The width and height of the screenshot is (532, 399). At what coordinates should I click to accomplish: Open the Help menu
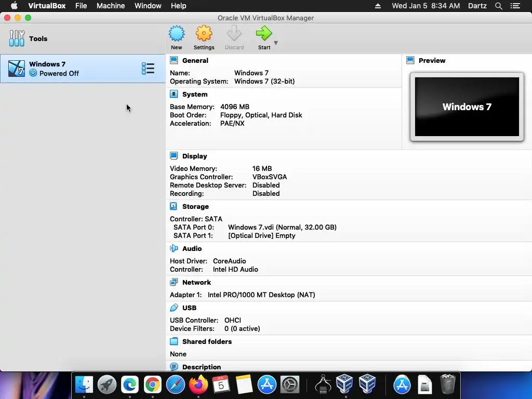pos(179,6)
